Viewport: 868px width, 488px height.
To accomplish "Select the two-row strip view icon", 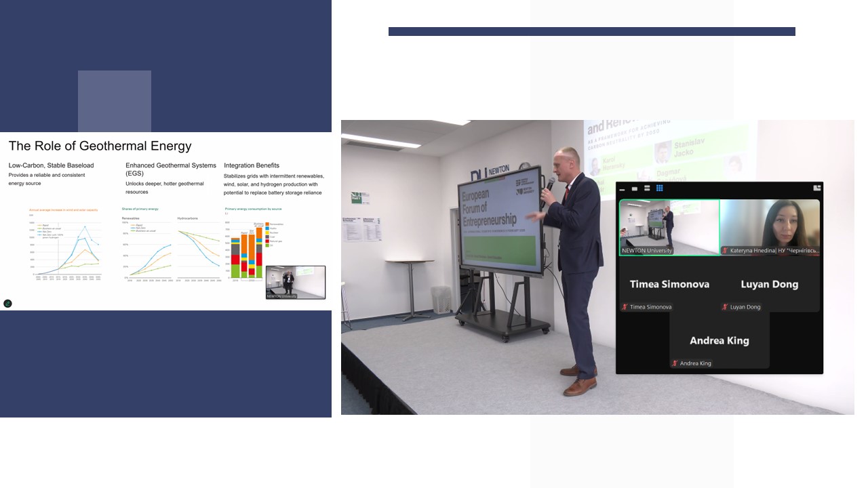I will tap(647, 188).
